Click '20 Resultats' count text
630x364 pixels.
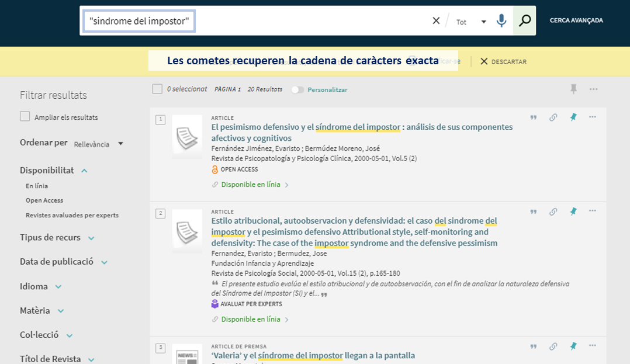point(265,89)
